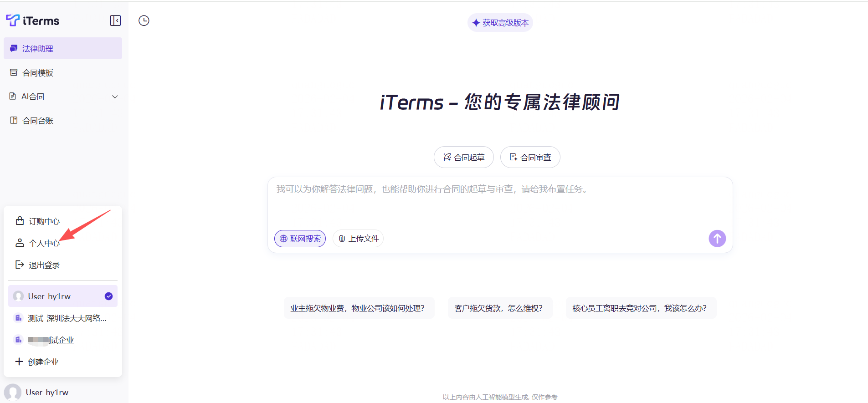The height and width of the screenshot is (403, 868).
Task: Click the heading iTerms – 您的专属法律顾问
Action: pyautogui.click(x=500, y=102)
